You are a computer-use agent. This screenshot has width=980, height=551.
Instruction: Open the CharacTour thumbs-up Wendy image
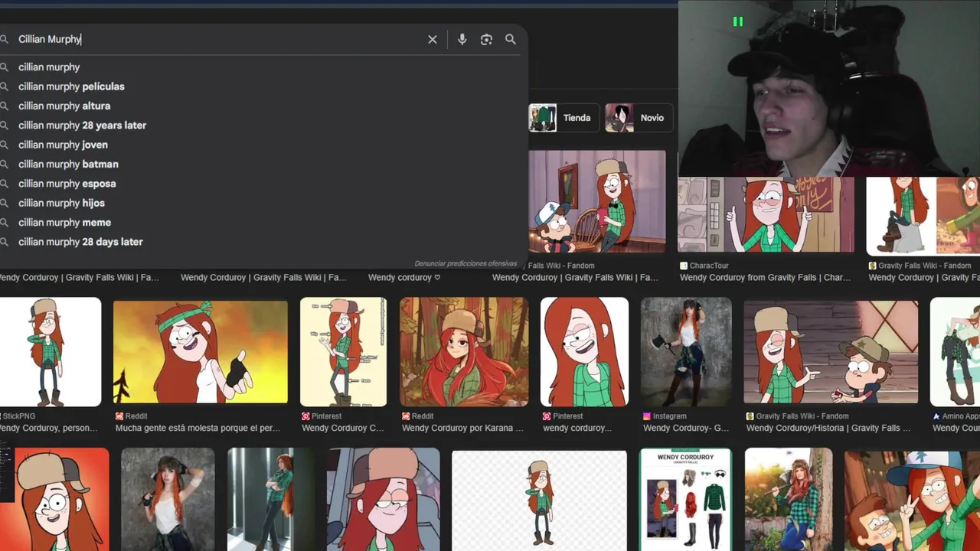tap(766, 215)
